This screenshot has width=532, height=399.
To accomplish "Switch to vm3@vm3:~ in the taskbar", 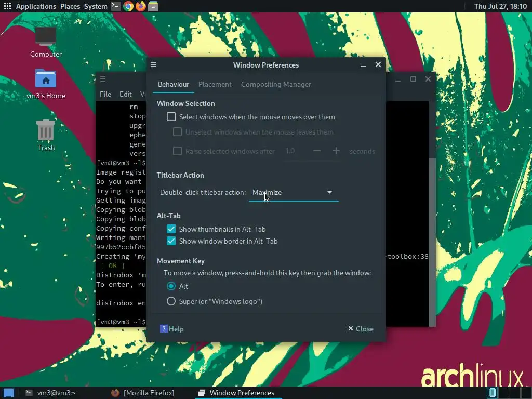I will point(51,393).
